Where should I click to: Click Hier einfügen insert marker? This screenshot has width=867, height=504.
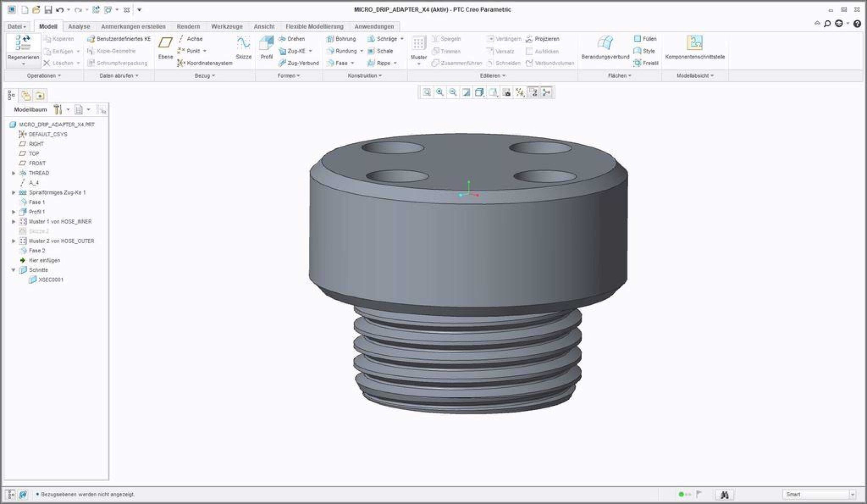click(40, 260)
